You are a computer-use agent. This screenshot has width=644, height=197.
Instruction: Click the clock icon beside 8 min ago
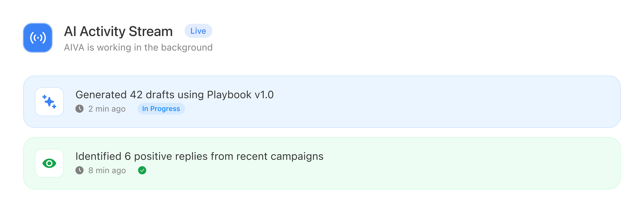click(x=79, y=170)
